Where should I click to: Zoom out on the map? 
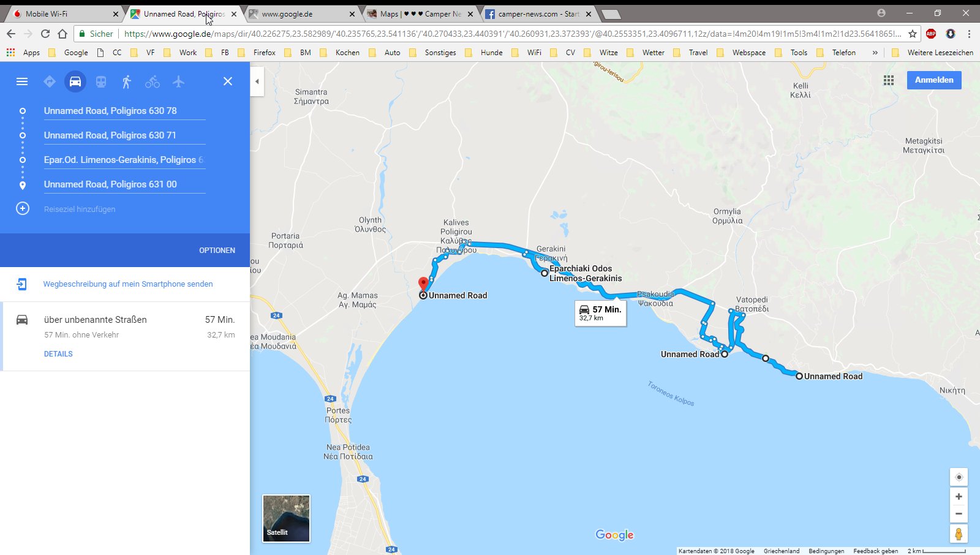959,514
